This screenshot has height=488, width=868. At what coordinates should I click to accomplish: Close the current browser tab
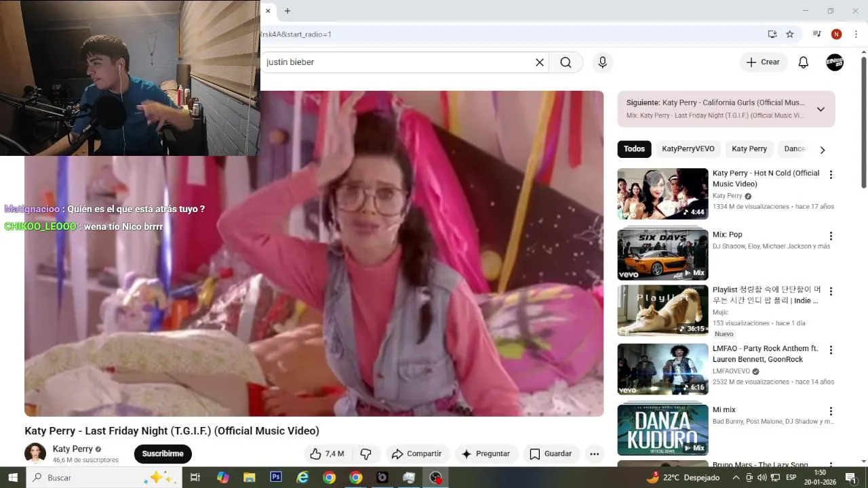pos(268,11)
